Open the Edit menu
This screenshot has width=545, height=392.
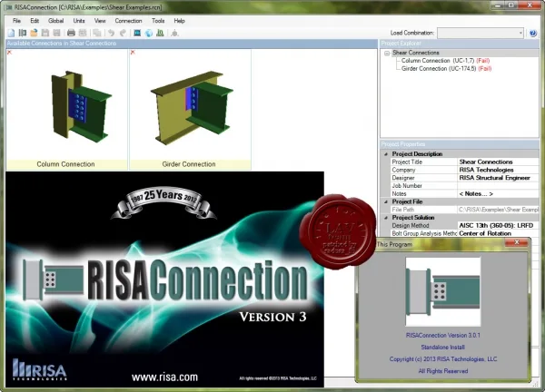tap(35, 21)
